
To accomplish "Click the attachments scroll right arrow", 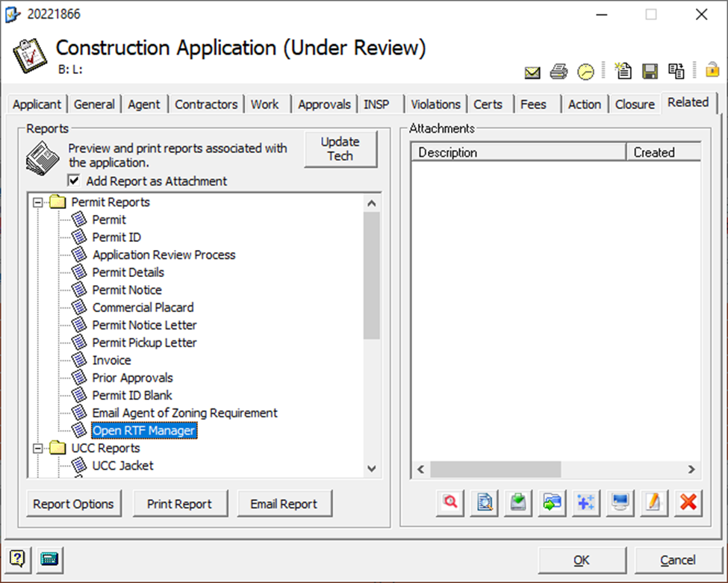I will point(691,470).
